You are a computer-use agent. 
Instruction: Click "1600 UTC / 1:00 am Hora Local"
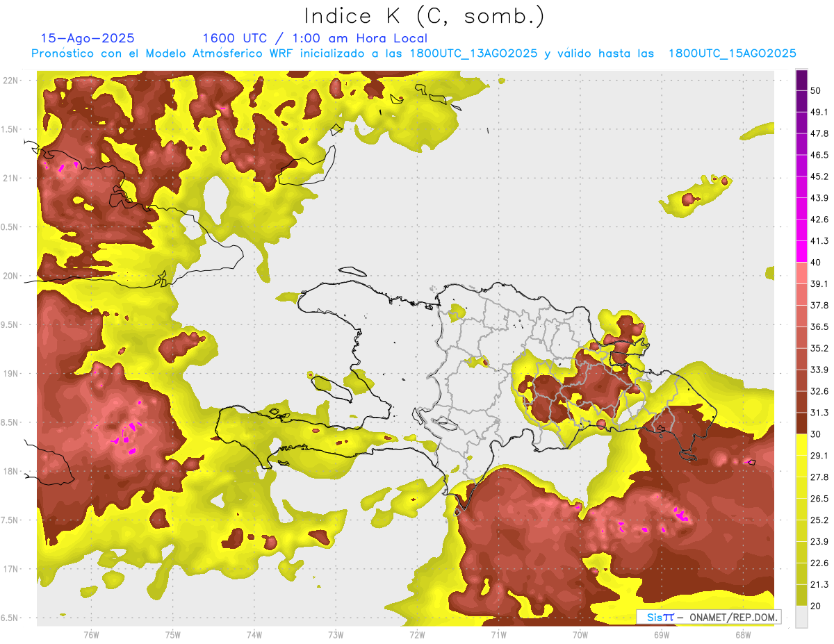click(315, 38)
